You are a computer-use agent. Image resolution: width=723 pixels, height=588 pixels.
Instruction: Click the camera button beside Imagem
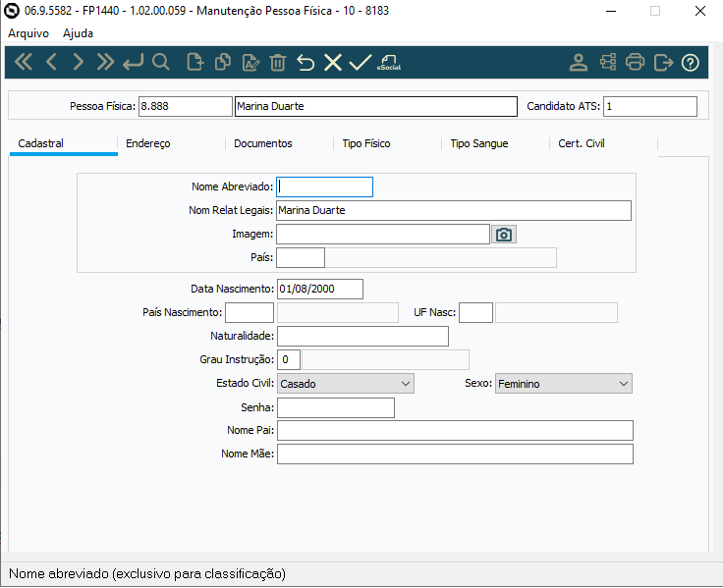(504, 235)
